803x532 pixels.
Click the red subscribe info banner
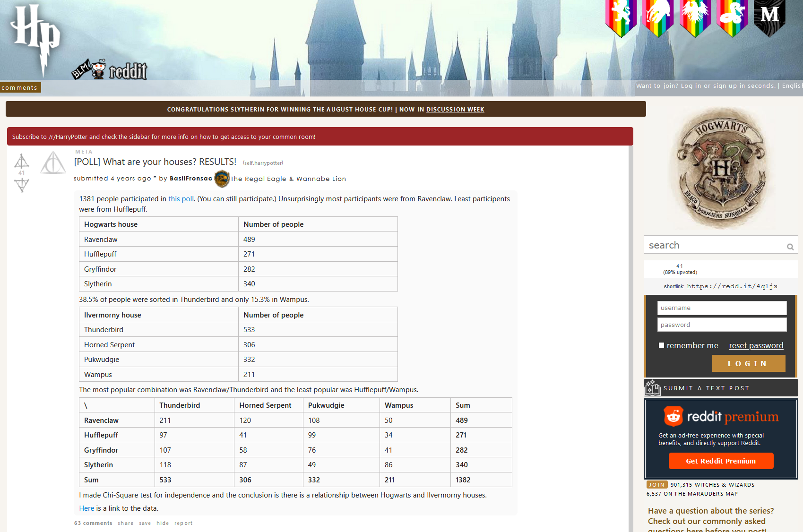click(320, 137)
